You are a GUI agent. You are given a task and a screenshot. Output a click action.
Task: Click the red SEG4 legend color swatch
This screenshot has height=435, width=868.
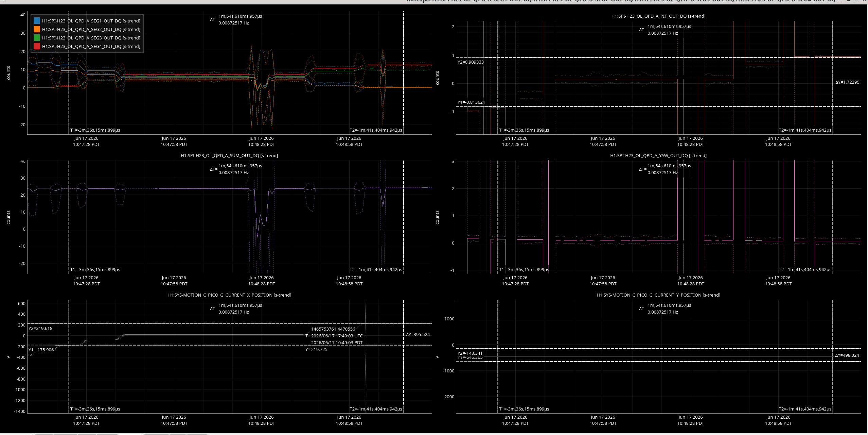coord(37,46)
